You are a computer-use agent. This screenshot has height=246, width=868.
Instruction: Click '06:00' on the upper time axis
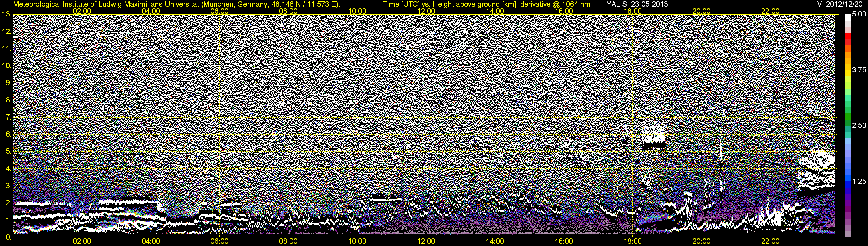[220, 11]
